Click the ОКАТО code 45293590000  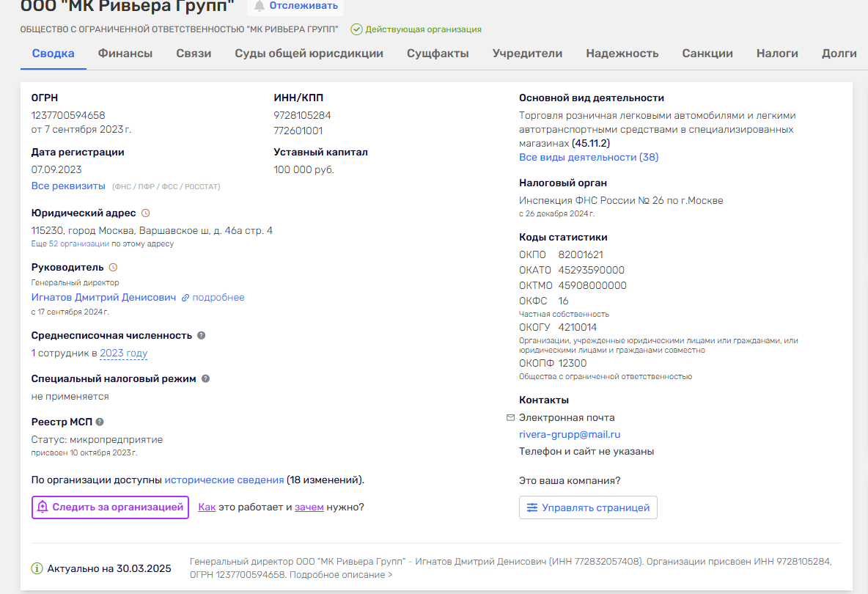coord(591,270)
